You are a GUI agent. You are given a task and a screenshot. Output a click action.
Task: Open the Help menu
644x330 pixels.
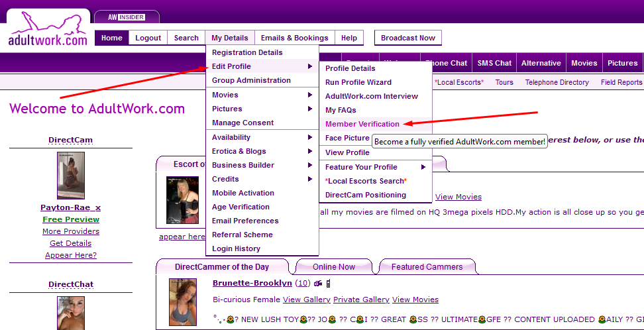pyautogui.click(x=349, y=38)
